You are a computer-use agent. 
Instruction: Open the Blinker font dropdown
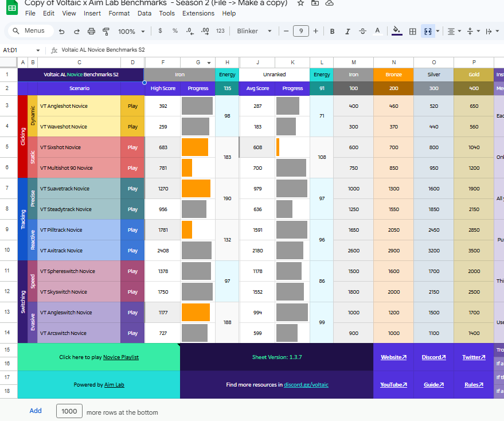[x=254, y=31]
